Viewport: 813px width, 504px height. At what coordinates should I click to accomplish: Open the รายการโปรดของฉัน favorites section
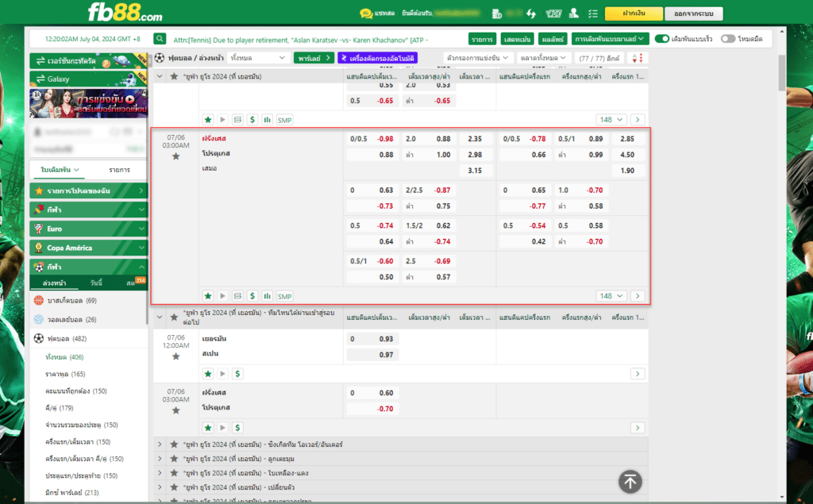click(88, 190)
